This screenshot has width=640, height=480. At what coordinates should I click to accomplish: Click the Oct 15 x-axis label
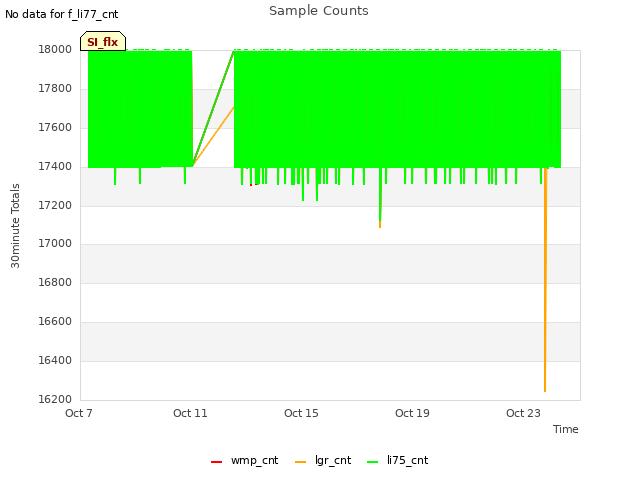(x=301, y=413)
